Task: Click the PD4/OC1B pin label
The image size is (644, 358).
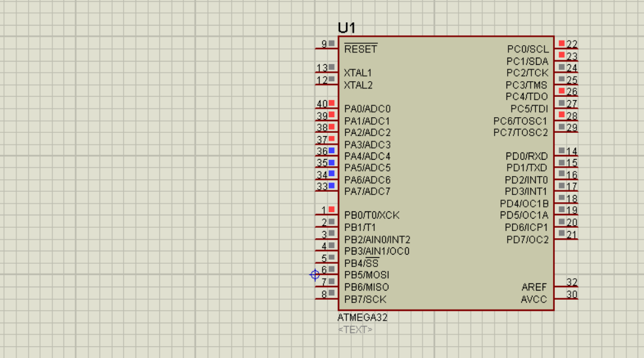Action: pyautogui.click(x=524, y=204)
